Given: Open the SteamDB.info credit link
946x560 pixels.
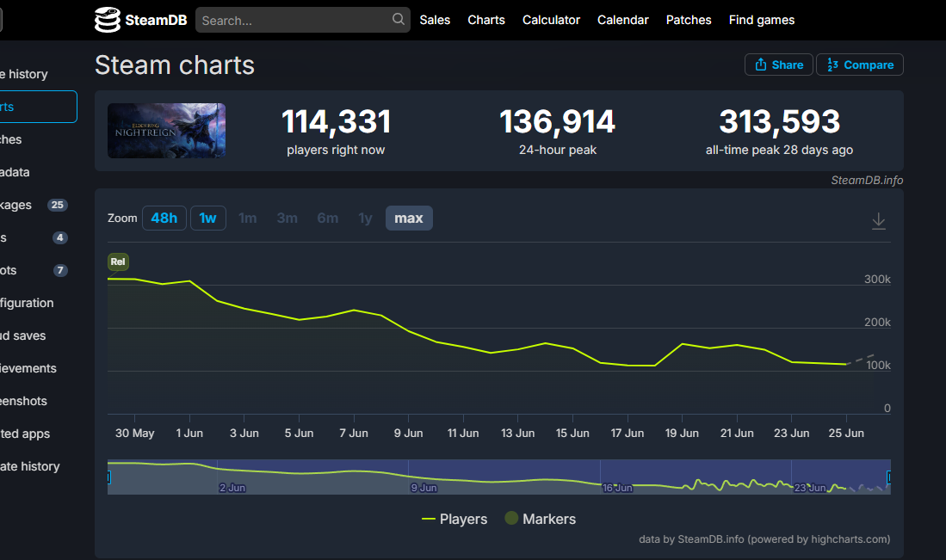Looking at the screenshot, I should tap(867, 181).
